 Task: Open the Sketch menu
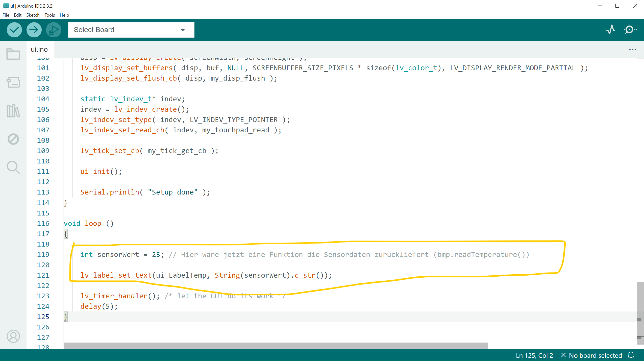point(33,15)
